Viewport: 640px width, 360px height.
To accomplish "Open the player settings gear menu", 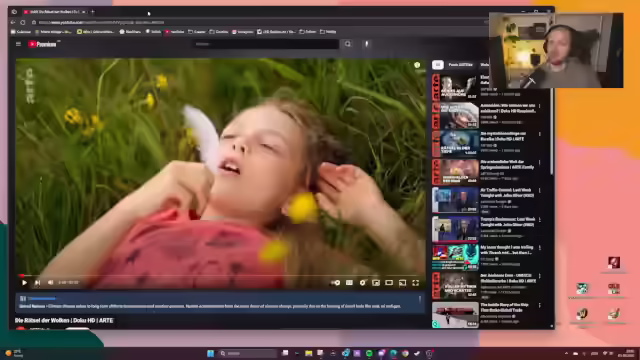I will tap(362, 282).
